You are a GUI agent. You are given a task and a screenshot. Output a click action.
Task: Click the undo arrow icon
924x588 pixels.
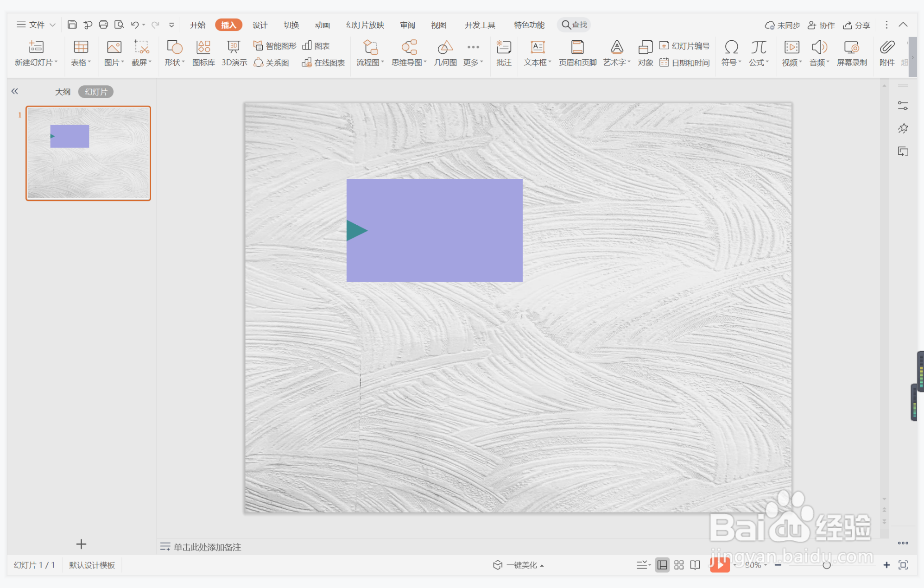[135, 25]
